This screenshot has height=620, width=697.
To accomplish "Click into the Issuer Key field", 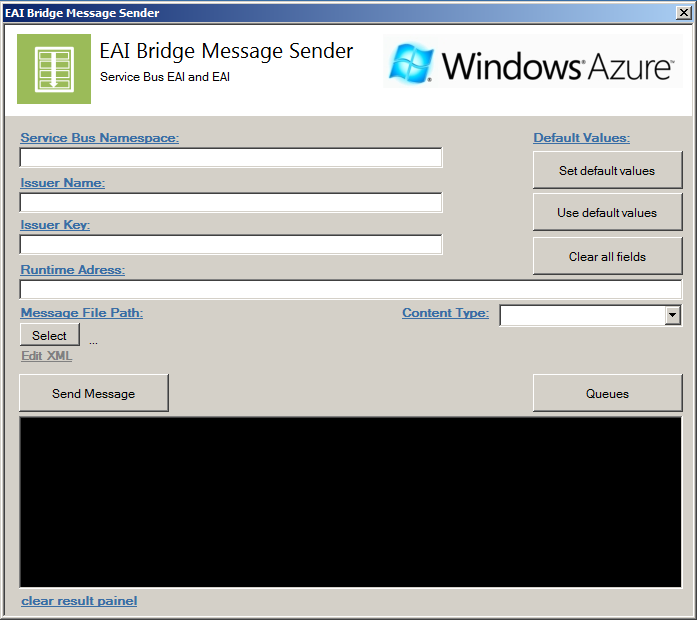I will point(231,245).
